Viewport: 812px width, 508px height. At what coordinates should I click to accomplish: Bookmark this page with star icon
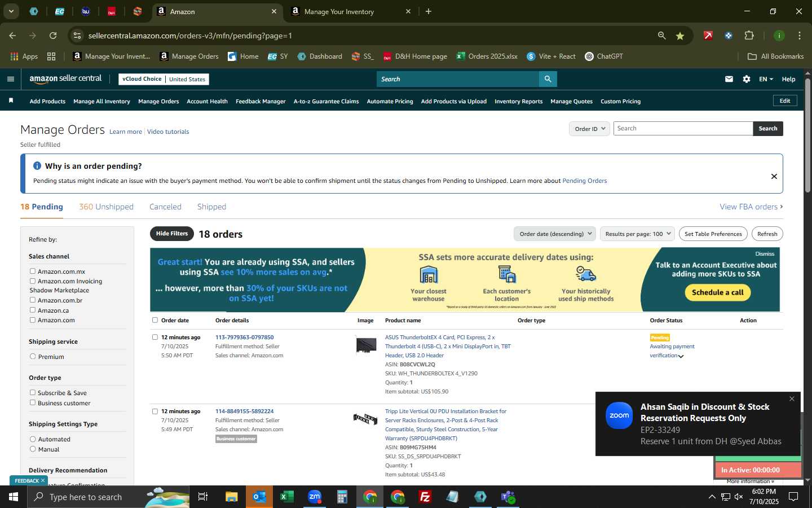click(x=680, y=36)
